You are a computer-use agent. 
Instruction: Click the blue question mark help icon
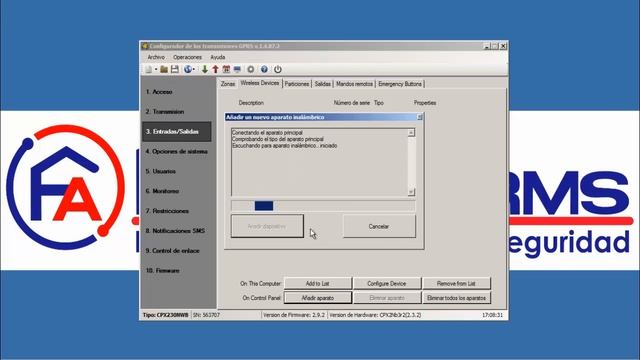click(x=264, y=69)
